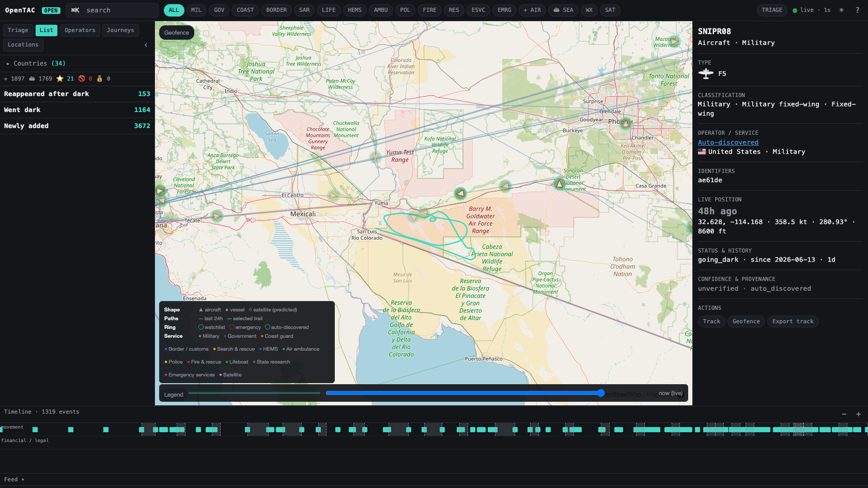Screen dimensions: 868x488
Task: Switch to the Locations tab
Action: pos(23,45)
